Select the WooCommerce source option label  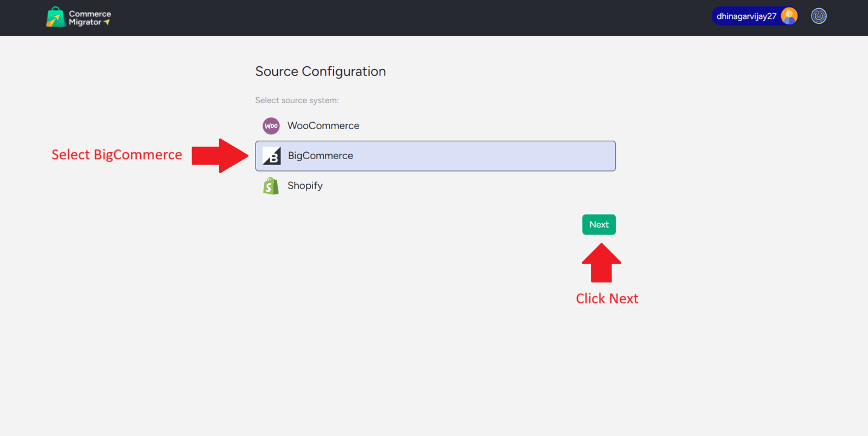[323, 126]
